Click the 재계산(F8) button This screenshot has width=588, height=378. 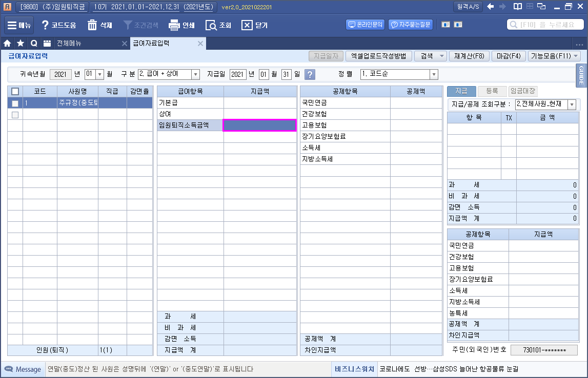(x=469, y=56)
